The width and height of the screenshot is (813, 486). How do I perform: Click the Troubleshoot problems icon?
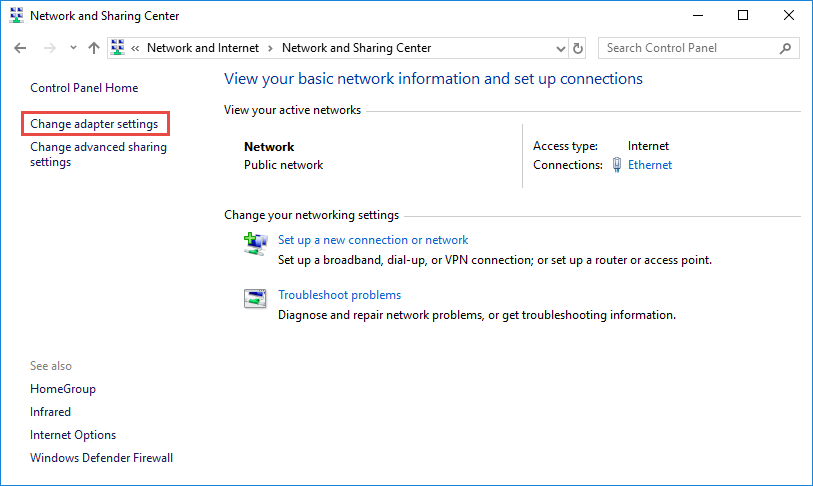255,297
